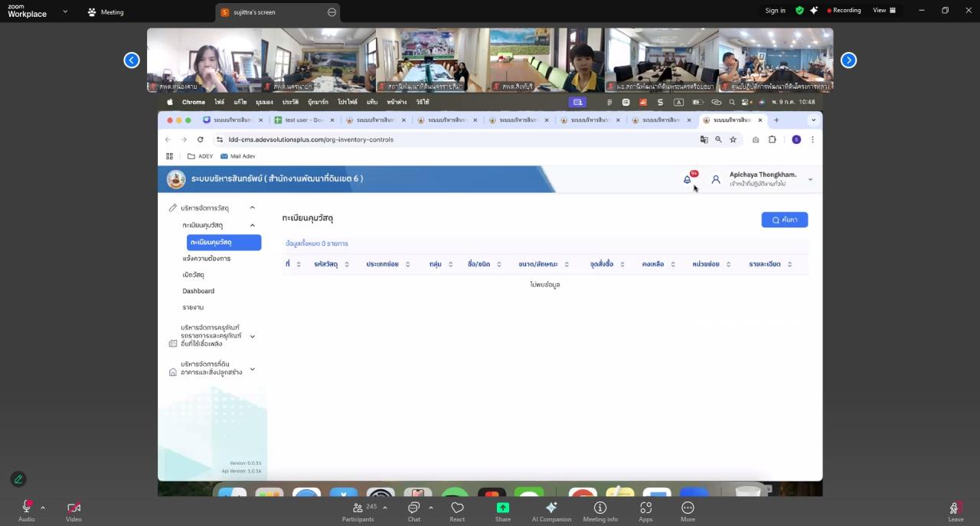Viewport: 980px width, 526px height.
Task: Click the React icon
Action: click(x=457, y=508)
